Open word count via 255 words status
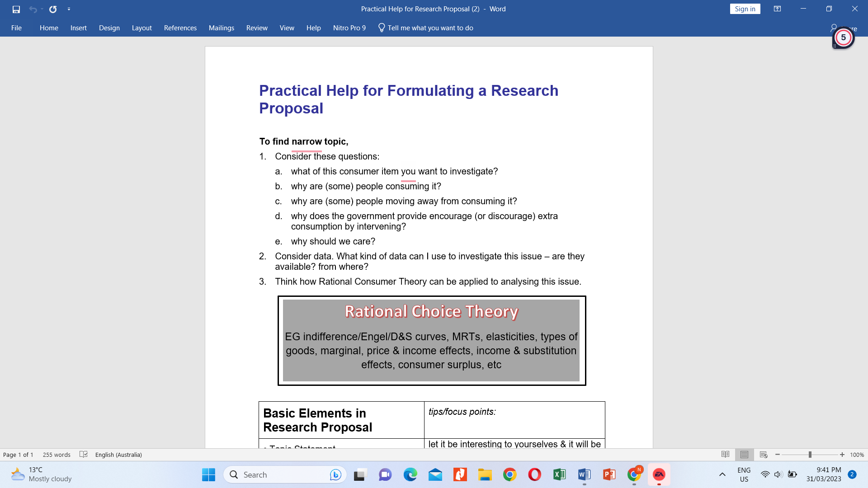The width and height of the screenshot is (868, 488). (x=56, y=455)
